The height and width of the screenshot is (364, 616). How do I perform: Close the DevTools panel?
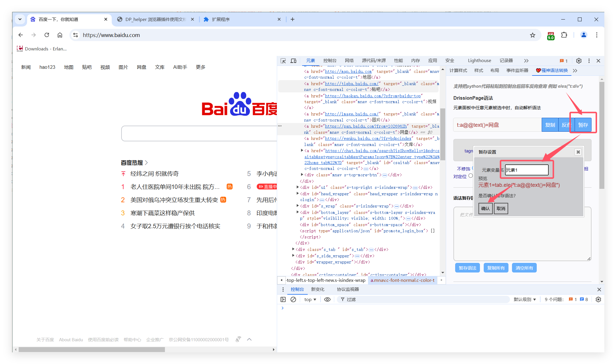click(598, 61)
